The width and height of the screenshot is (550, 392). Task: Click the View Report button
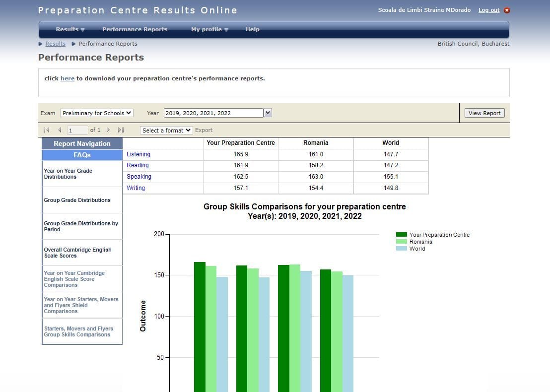tap(484, 113)
